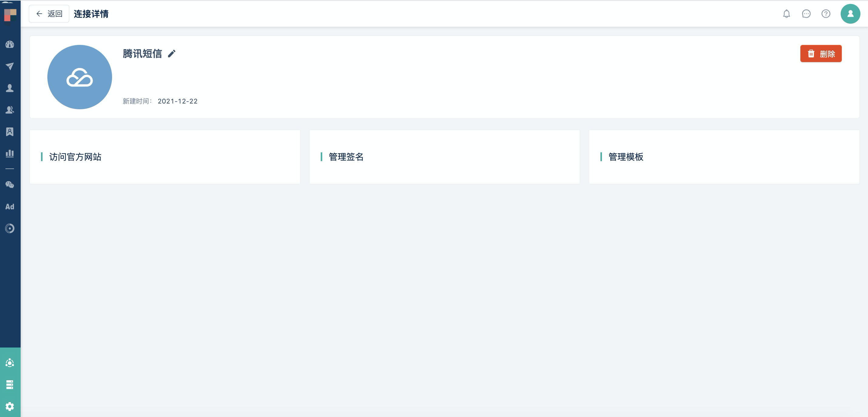
Task: Open the user groups sidebar icon
Action: coord(10,110)
